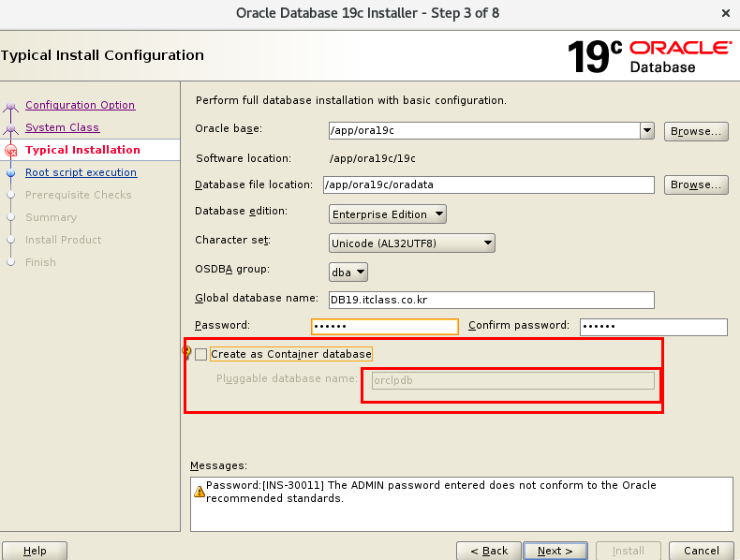Click the Configuration Option step icon

tap(11, 107)
